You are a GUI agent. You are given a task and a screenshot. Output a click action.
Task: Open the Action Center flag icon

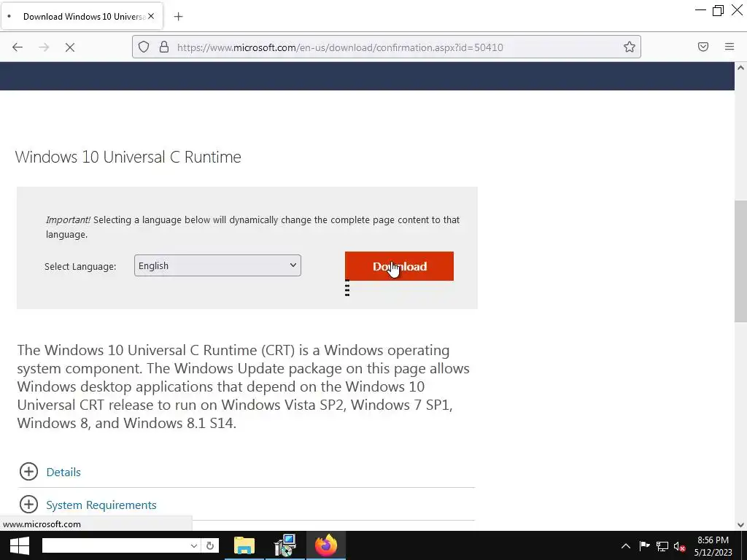[x=645, y=546]
